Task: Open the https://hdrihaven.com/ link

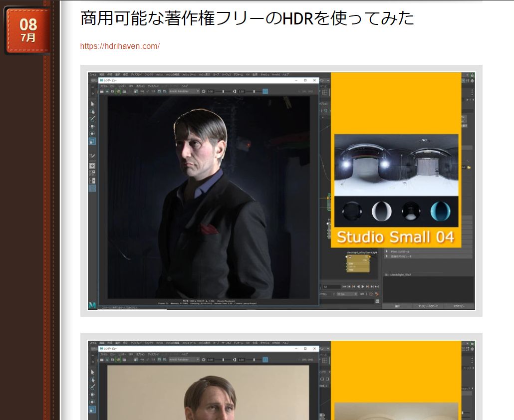Action: click(120, 46)
